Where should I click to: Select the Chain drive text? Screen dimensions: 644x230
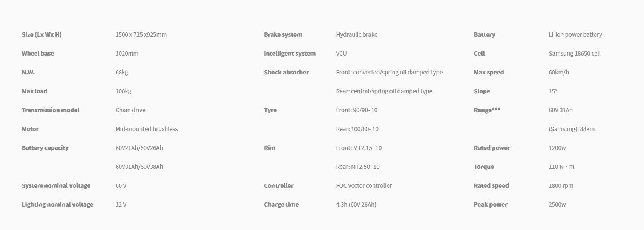point(130,110)
